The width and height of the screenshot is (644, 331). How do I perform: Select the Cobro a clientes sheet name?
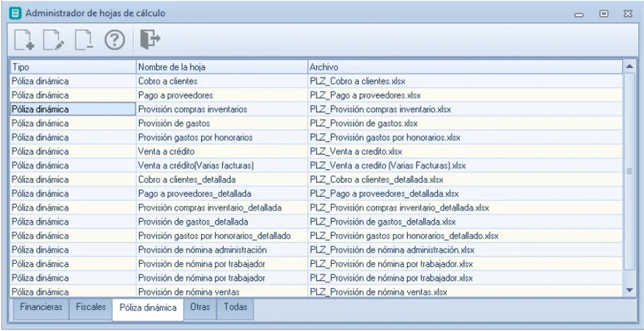(x=168, y=82)
